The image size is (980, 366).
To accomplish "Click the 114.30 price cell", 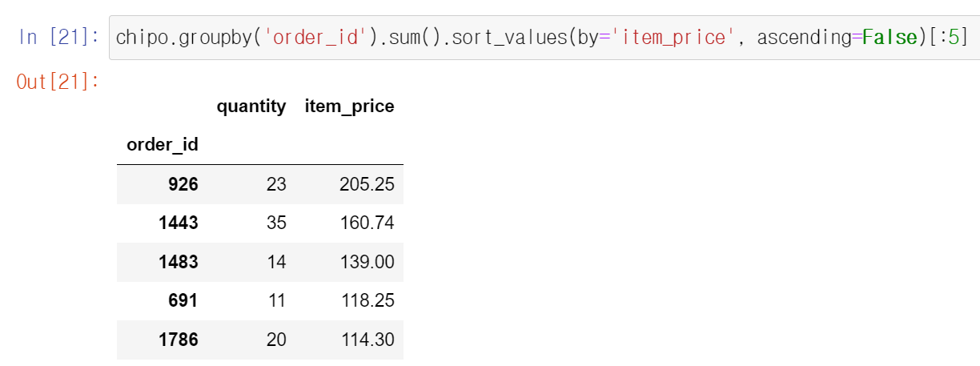I will [x=367, y=340].
